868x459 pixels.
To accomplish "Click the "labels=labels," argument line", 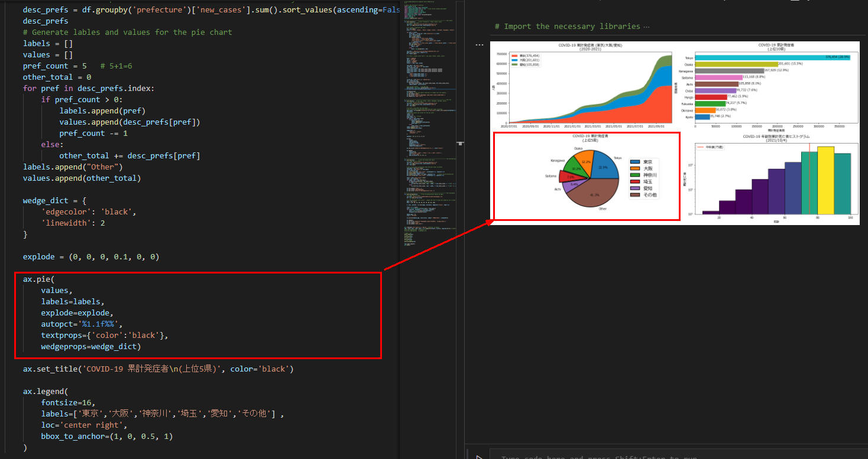I will pyautogui.click(x=73, y=301).
